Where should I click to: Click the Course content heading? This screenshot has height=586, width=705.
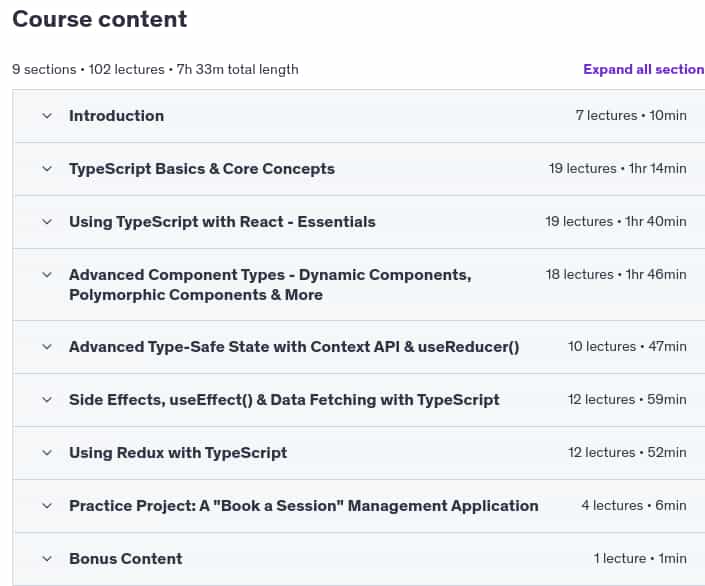pyautogui.click(x=99, y=19)
